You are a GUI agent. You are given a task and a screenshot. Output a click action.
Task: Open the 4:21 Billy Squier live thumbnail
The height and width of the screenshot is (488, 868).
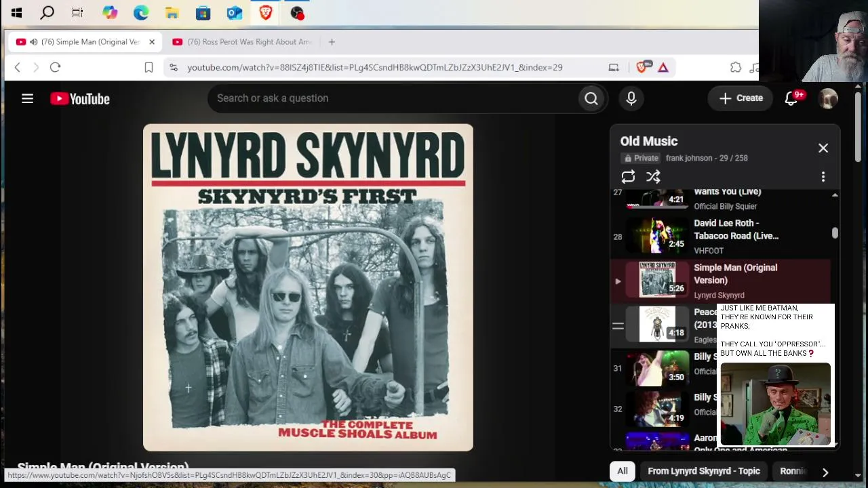(x=657, y=198)
